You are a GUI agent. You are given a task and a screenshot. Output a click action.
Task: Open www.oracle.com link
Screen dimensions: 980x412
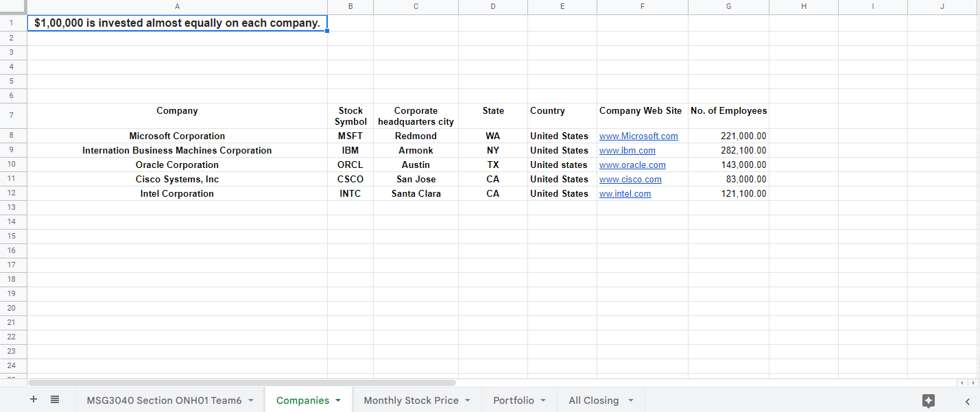[x=632, y=165]
